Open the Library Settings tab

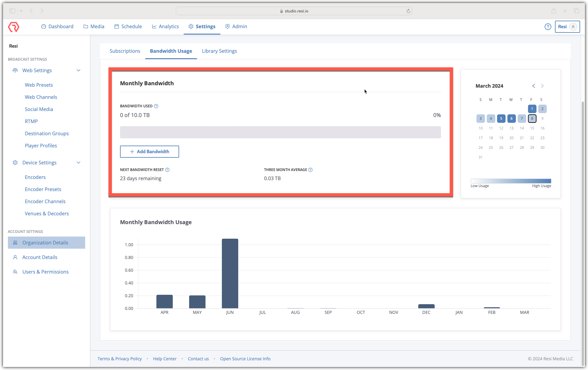[219, 51]
